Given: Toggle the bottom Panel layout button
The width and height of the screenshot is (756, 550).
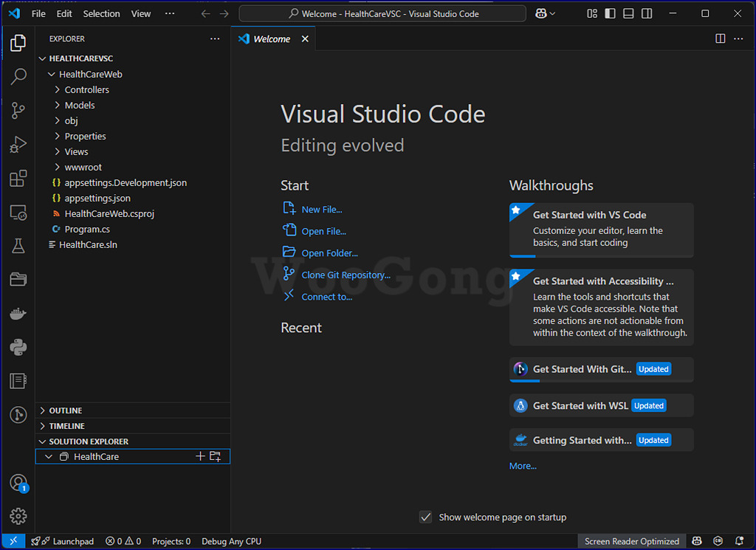Looking at the screenshot, I should [x=628, y=13].
